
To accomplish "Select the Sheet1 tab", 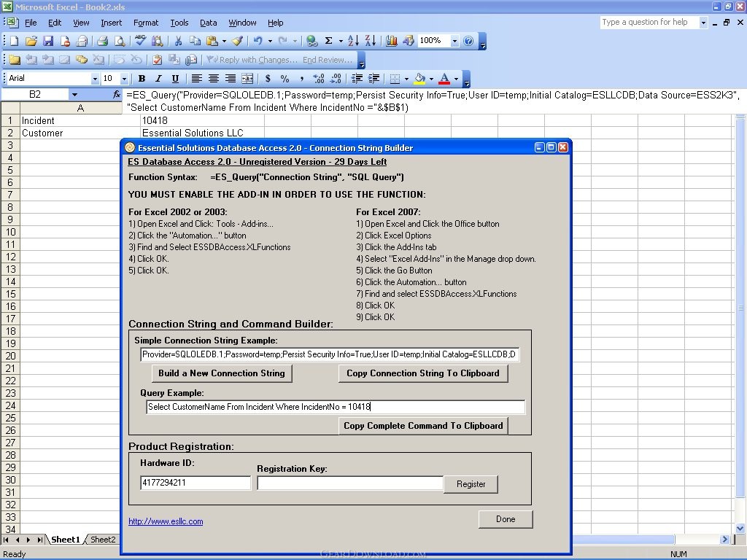I will click(x=65, y=540).
